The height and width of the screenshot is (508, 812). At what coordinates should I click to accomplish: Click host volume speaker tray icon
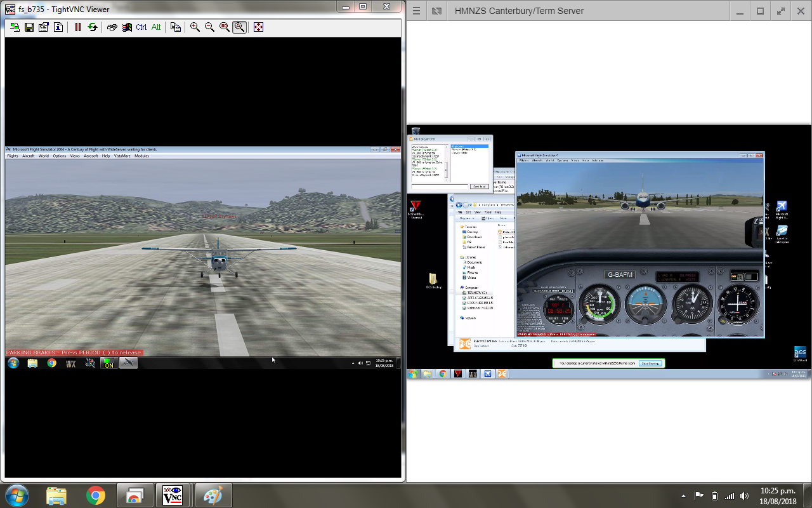pyautogui.click(x=745, y=496)
